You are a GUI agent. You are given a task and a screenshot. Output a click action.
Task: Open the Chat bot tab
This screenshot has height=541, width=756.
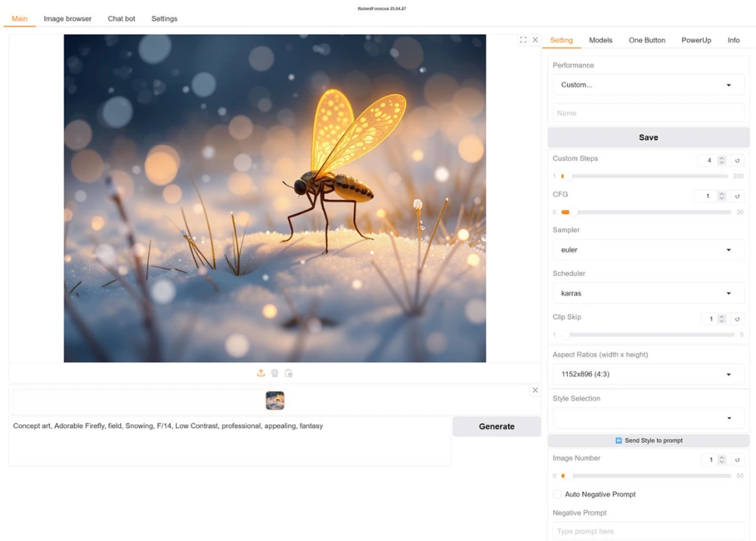[122, 19]
